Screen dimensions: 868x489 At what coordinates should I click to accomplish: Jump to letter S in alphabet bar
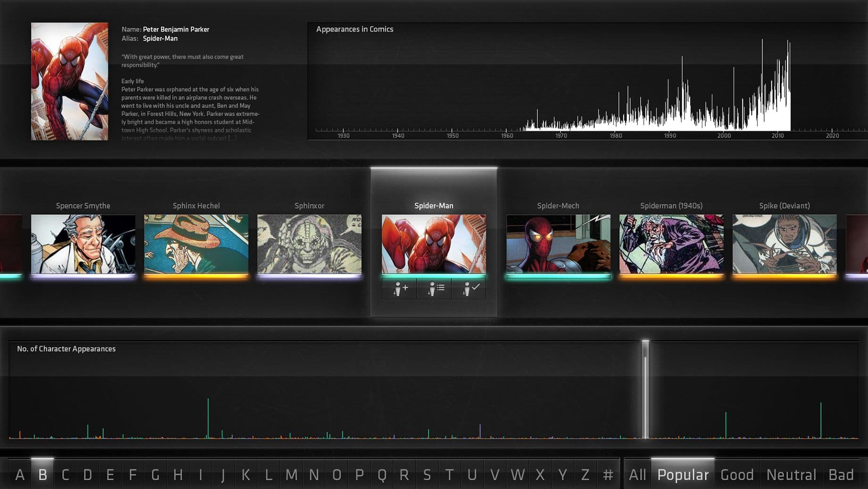pos(427,474)
